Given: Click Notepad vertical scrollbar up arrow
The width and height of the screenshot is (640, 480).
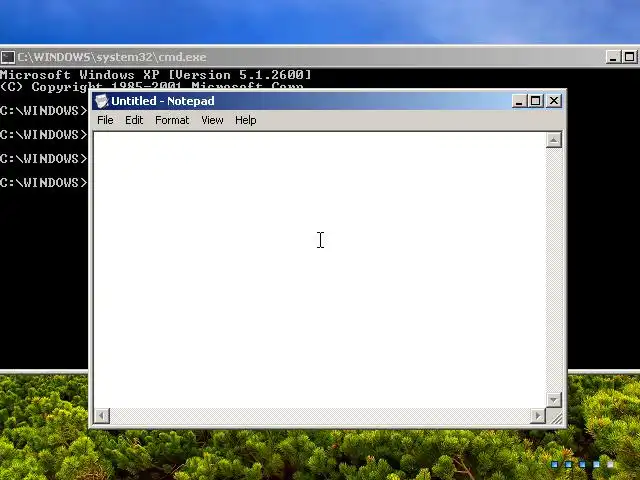Looking at the screenshot, I should (553, 140).
